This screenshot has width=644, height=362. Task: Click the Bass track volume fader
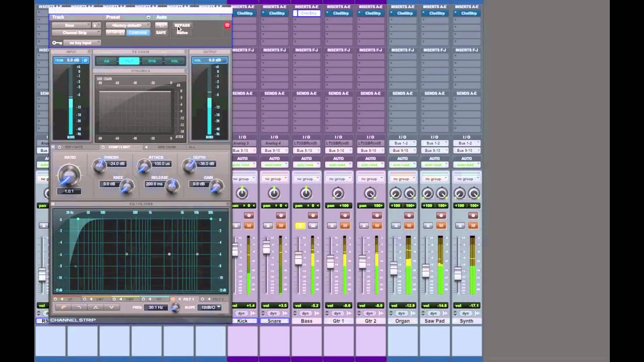click(x=298, y=258)
